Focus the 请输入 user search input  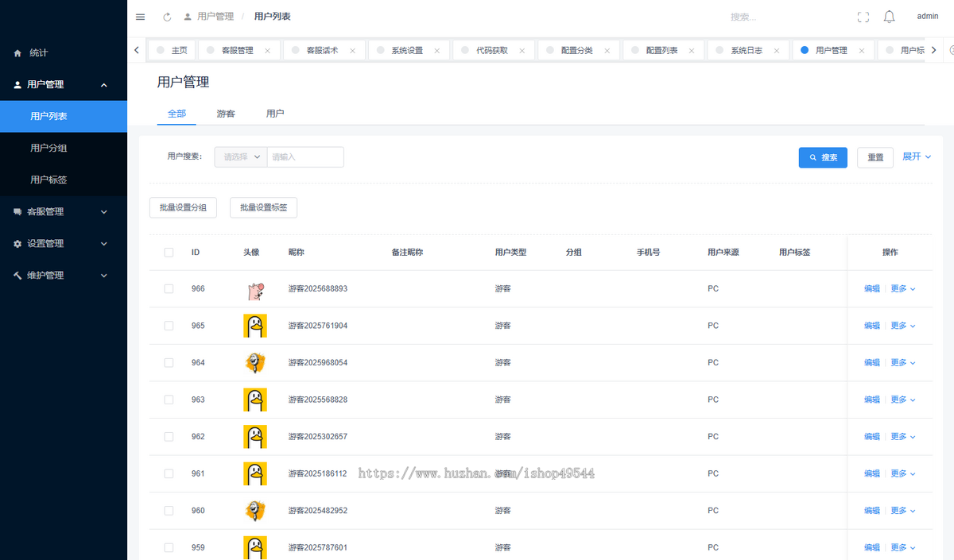[305, 157]
